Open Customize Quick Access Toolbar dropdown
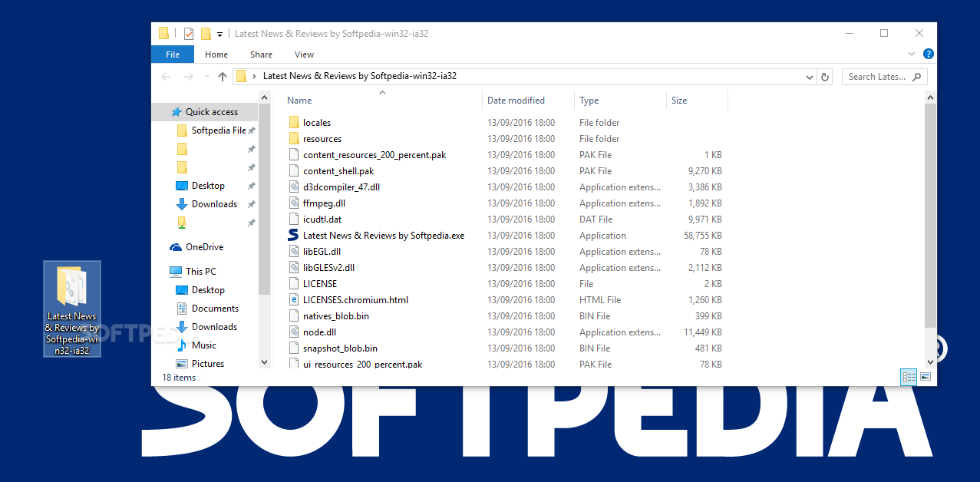The width and height of the screenshot is (980, 482). [219, 35]
